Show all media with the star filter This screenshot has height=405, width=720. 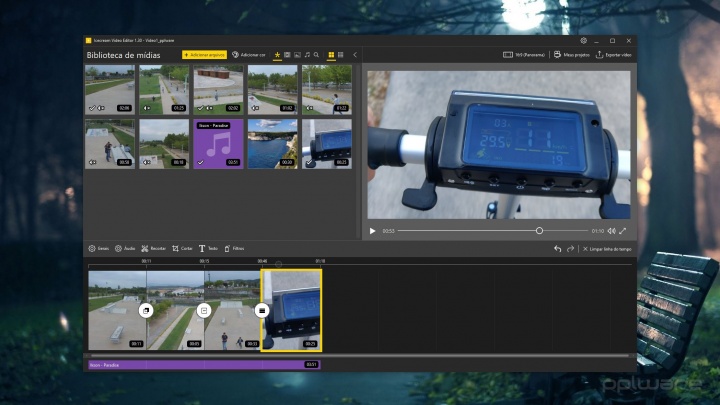277,54
